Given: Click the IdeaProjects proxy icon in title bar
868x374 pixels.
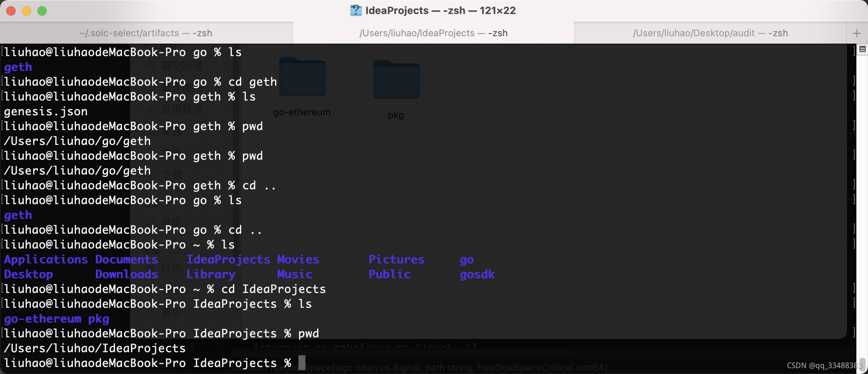Looking at the screenshot, I should point(356,11).
